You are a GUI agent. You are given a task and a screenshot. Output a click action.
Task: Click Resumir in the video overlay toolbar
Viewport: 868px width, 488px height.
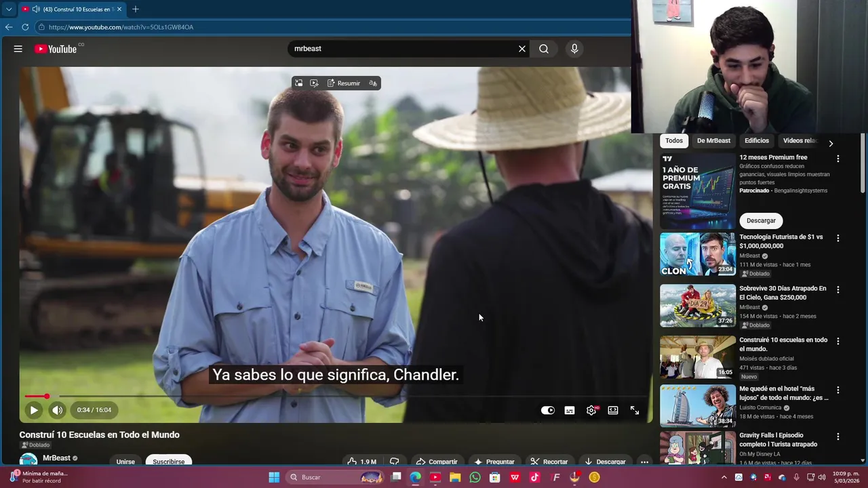coord(344,83)
